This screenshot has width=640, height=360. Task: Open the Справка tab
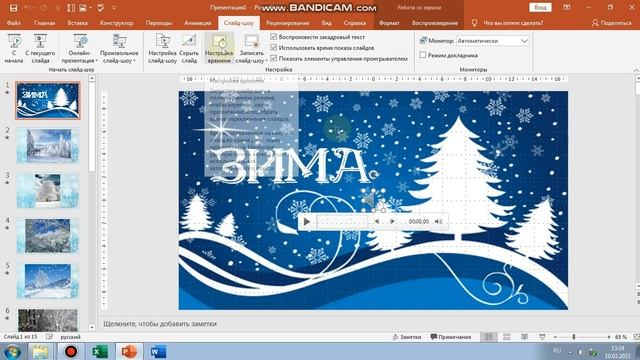355,23
